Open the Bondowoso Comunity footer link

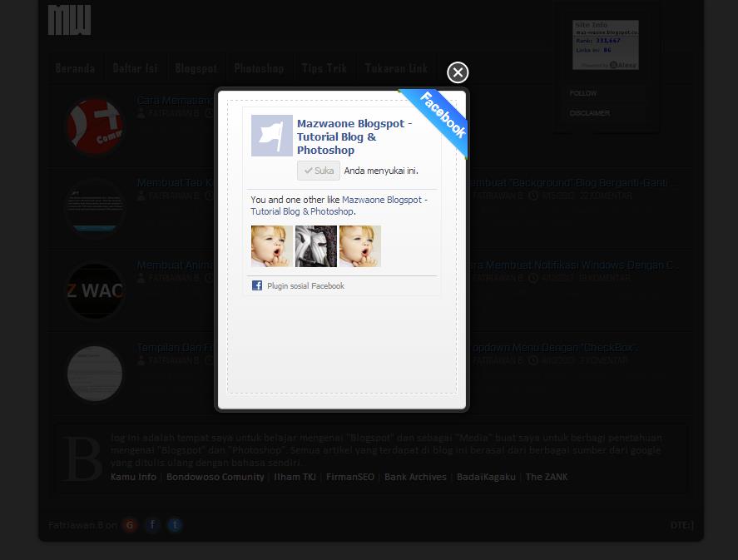215,477
